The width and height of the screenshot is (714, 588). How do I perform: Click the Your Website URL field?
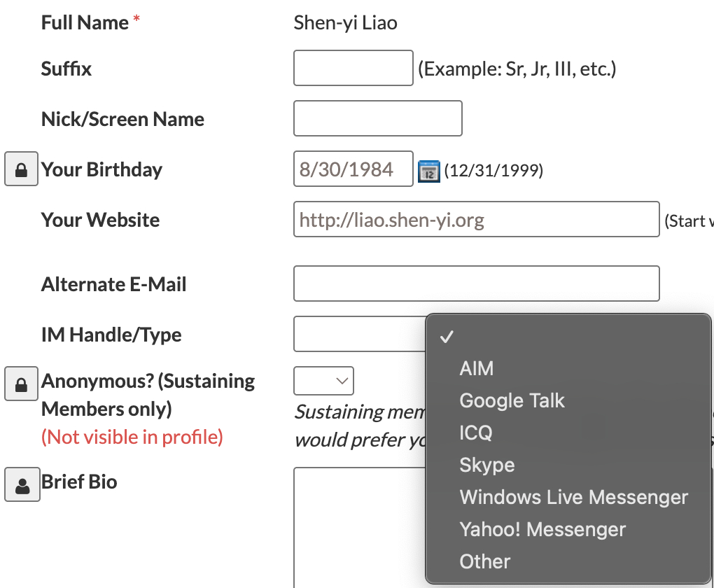click(476, 220)
